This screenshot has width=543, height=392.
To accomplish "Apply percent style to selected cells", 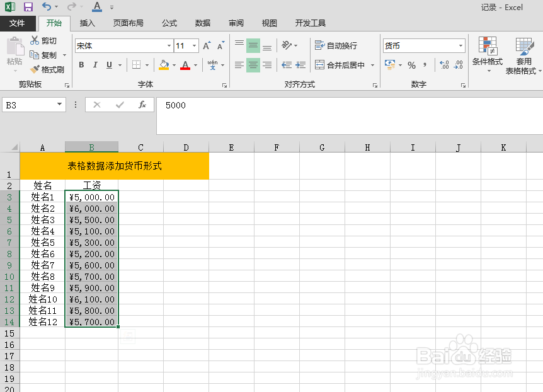I will 412,65.
